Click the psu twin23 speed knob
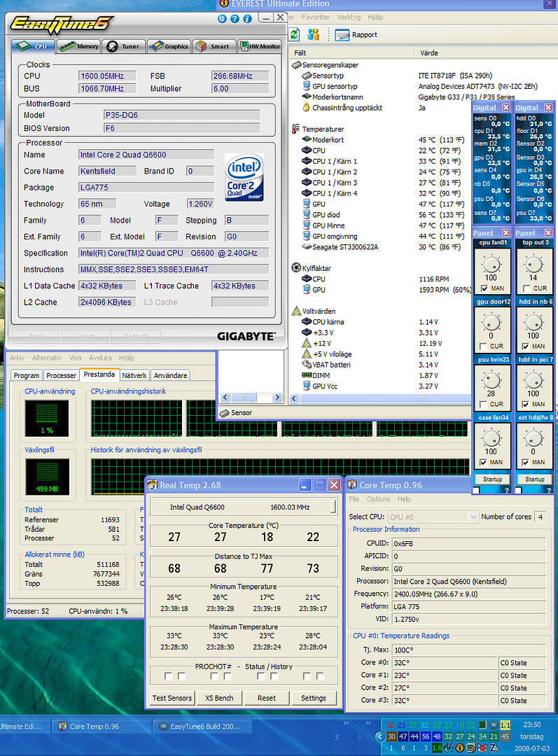This screenshot has height=756, width=558. pos(491,380)
